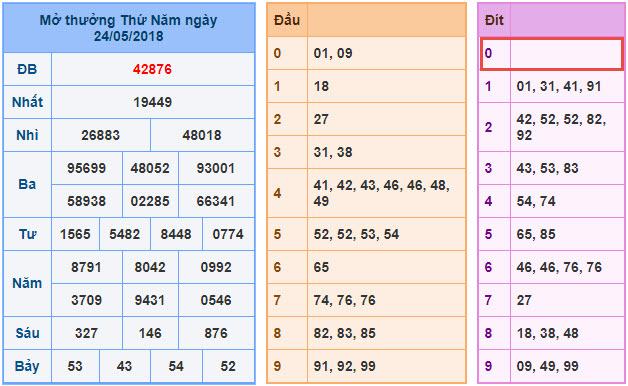Click Đít row 2 values '42, 52, 52, 82, 92'
628x386 pixels.
(x=562, y=127)
